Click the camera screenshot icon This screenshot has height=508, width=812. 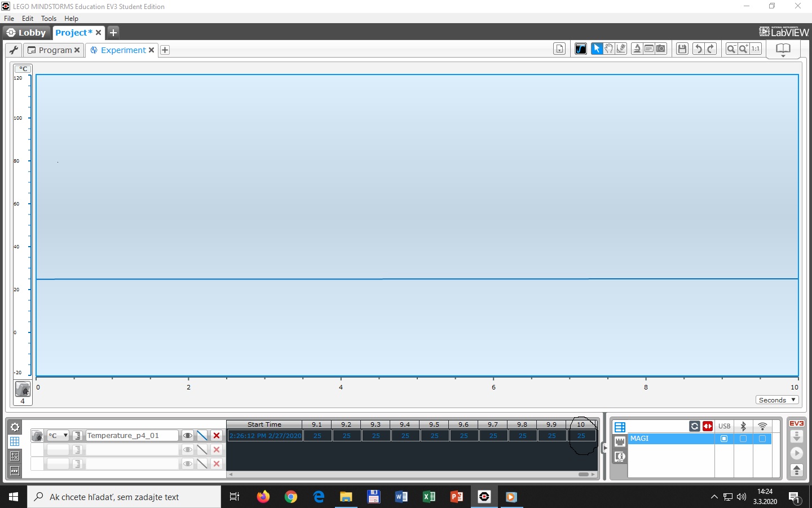pyautogui.click(x=661, y=49)
